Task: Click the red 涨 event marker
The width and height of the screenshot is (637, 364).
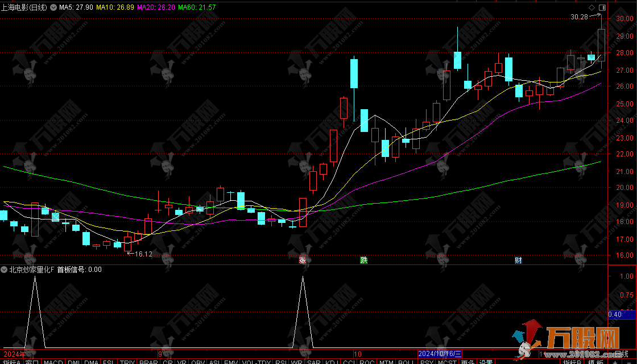Action: (302, 260)
